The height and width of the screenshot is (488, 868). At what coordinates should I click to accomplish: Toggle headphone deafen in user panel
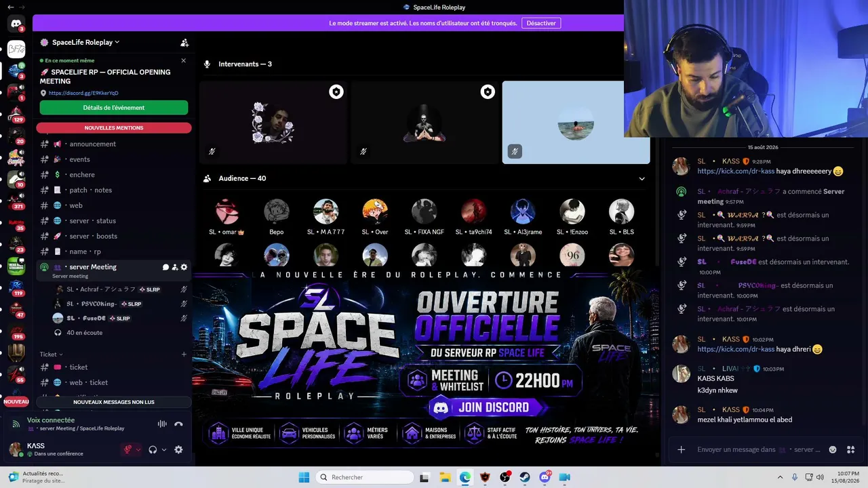pos(153,449)
